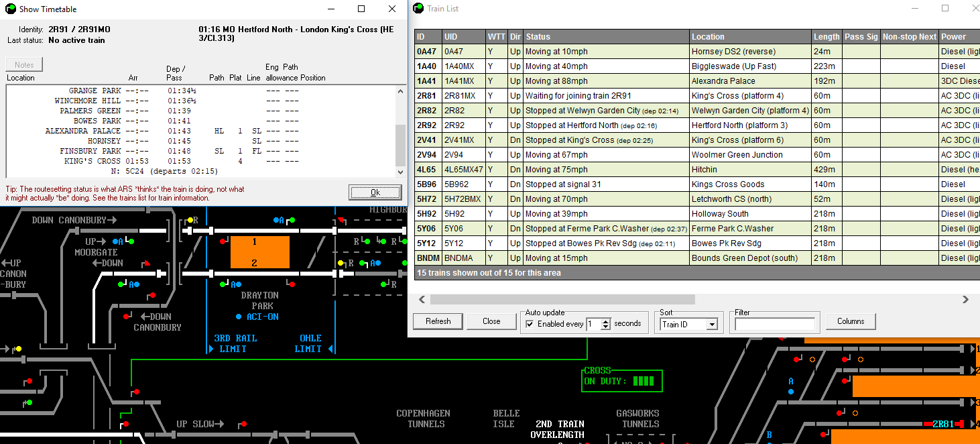Click red signal at start of green line
Viewport: 980px width, 444px height.
point(136,392)
